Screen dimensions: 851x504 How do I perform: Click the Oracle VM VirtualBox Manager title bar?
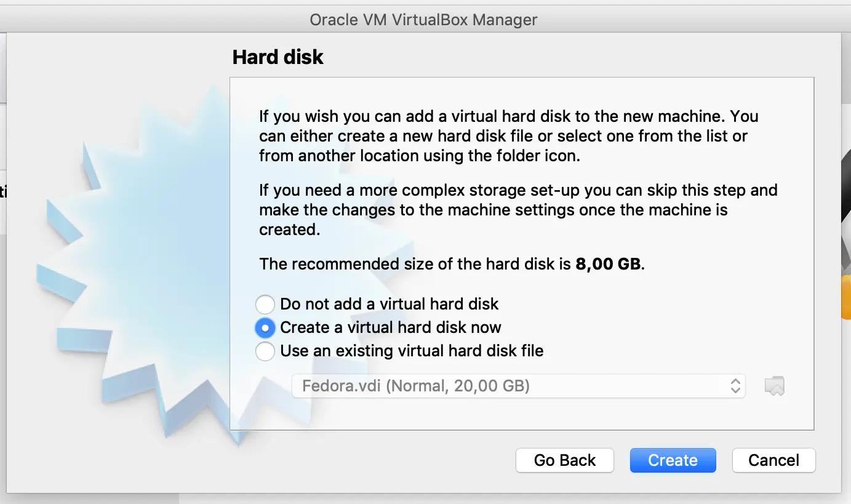coord(423,19)
